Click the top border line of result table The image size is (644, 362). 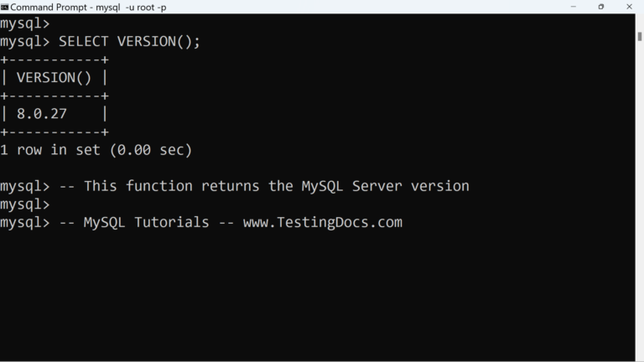[x=55, y=60]
